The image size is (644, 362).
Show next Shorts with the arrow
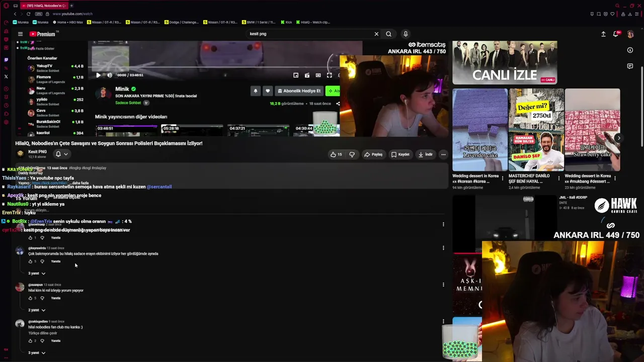click(619, 138)
